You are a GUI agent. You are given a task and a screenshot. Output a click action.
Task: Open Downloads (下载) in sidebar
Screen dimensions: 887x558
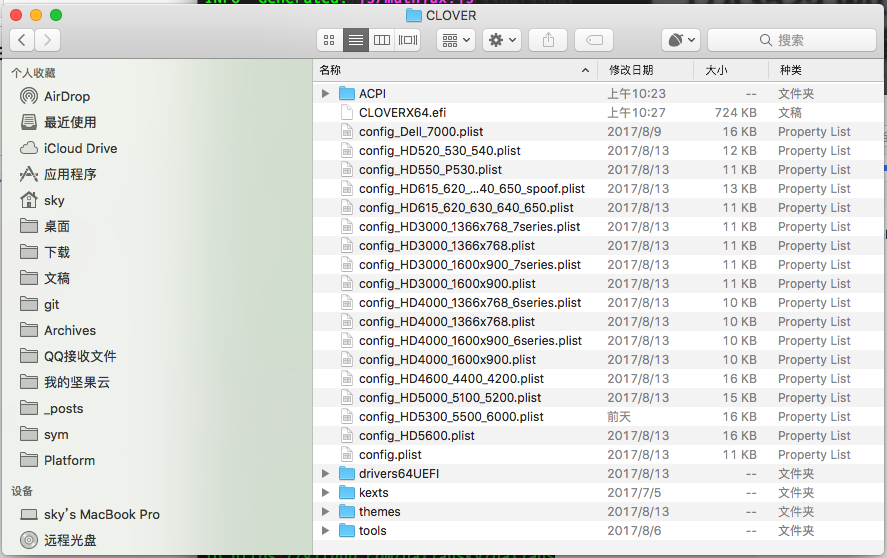[45, 252]
